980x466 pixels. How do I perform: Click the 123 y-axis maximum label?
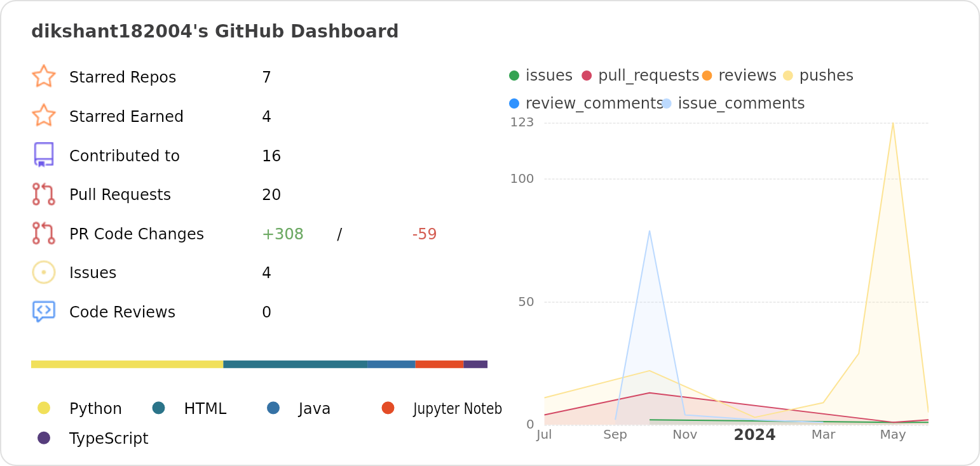[x=522, y=122]
